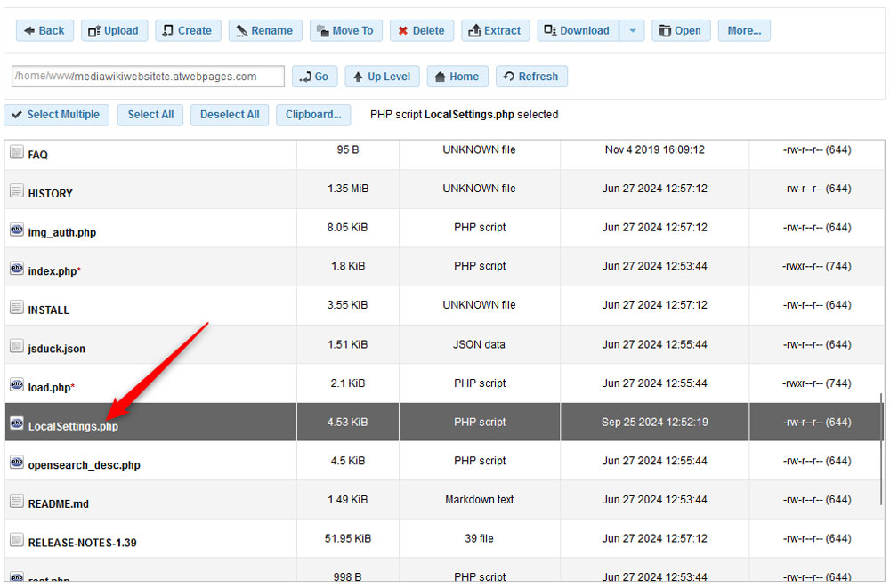Click the Back navigation icon
The image size is (890, 588).
pos(28,29)
